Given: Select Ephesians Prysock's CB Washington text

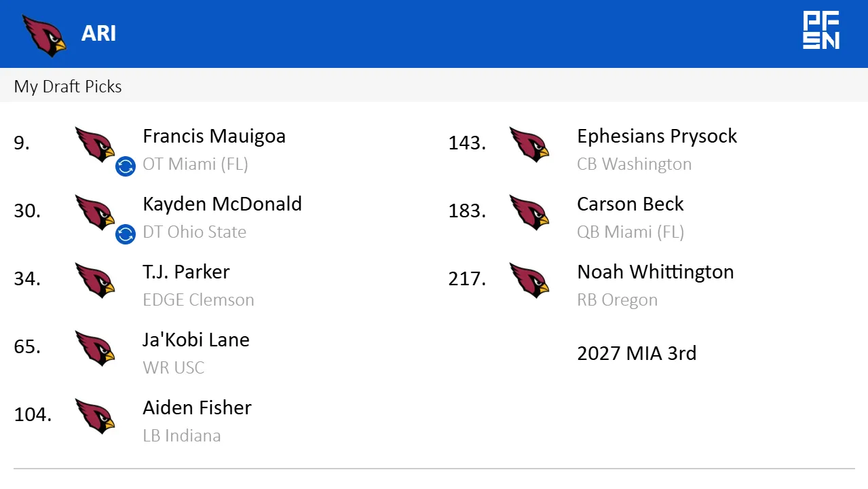Looking at the screenshot, I should [x=634, y=164].
